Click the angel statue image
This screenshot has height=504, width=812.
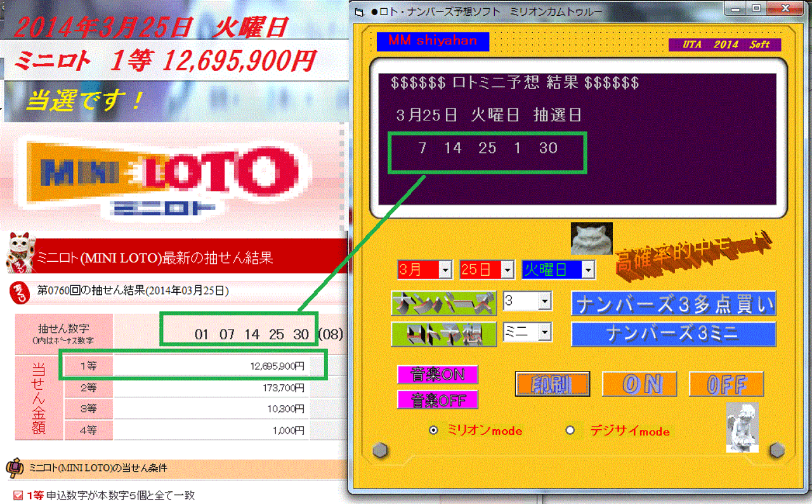click(x=742, y=427)
